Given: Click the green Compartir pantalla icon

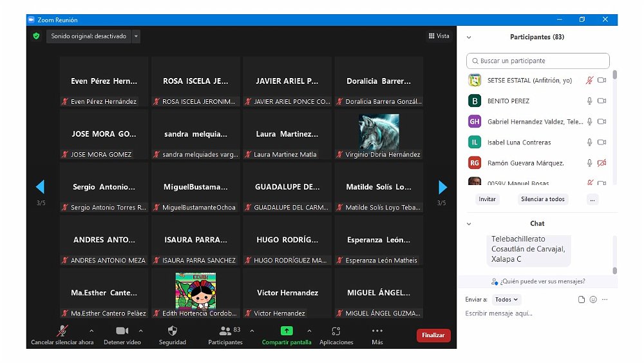Looking at the screenshot, I should click(x=287, y=331).
